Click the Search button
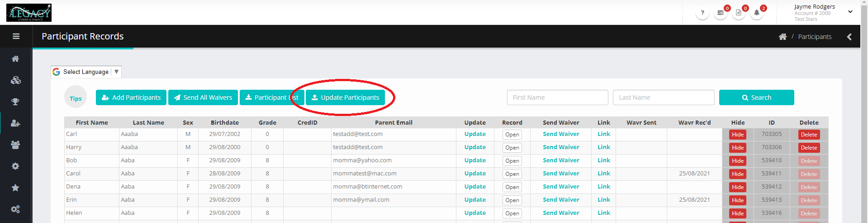This screenshot has height=223, width=868. [756, 97]
